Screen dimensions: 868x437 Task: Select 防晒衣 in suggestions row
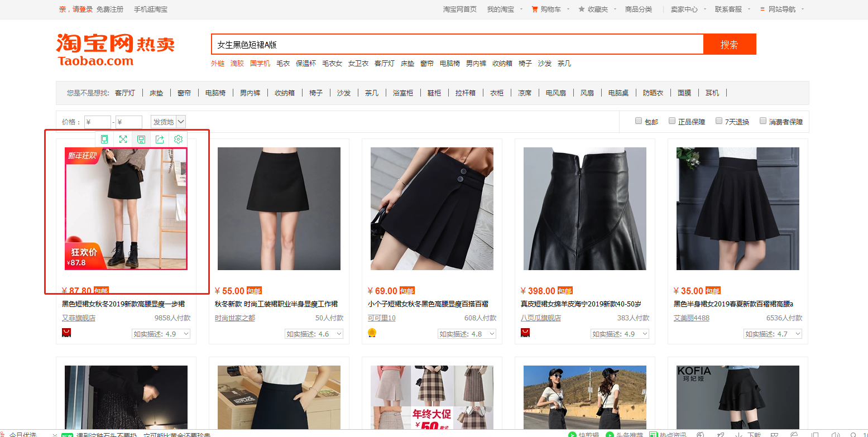[653, 93]
